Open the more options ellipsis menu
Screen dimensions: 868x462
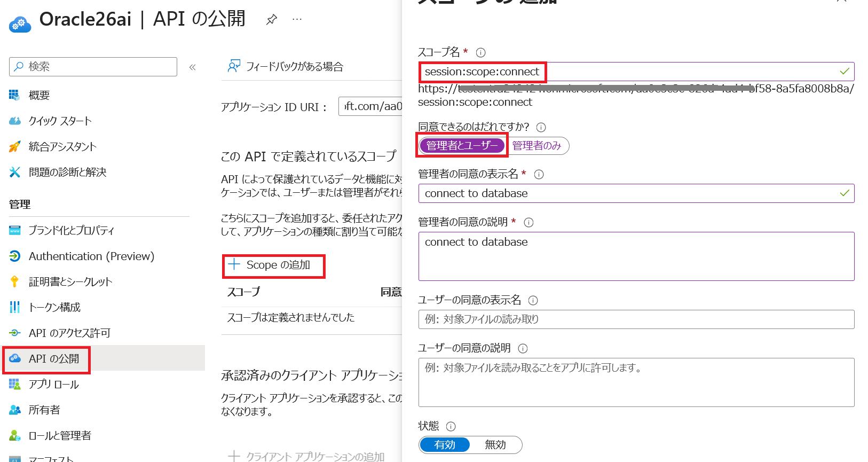point(297,20)
